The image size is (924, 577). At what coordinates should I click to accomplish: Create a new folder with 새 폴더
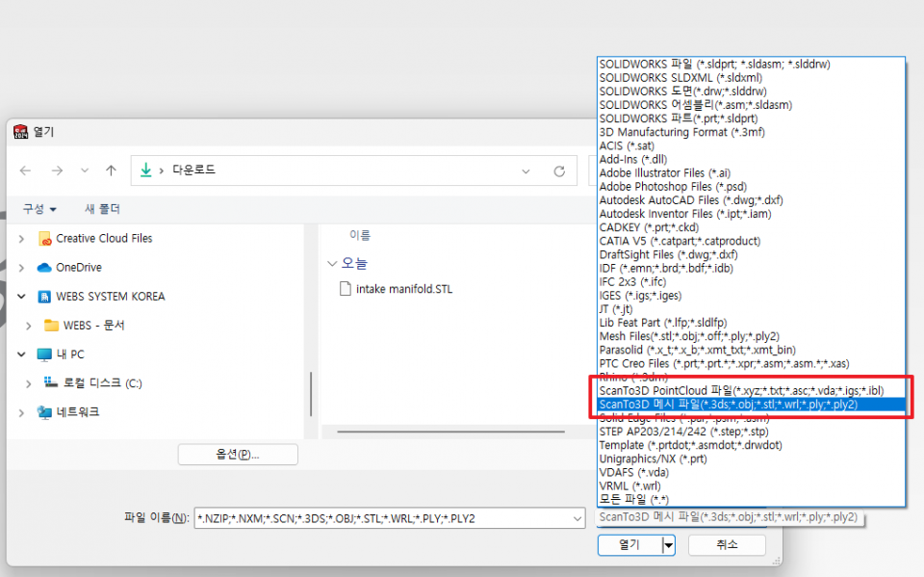pyautogui.click(x=103, y=209)
